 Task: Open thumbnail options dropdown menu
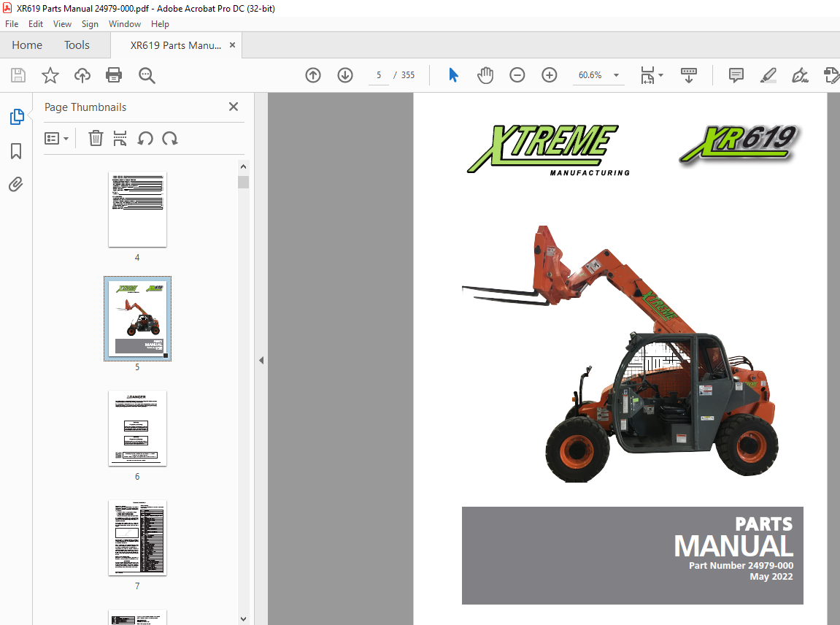56,138
